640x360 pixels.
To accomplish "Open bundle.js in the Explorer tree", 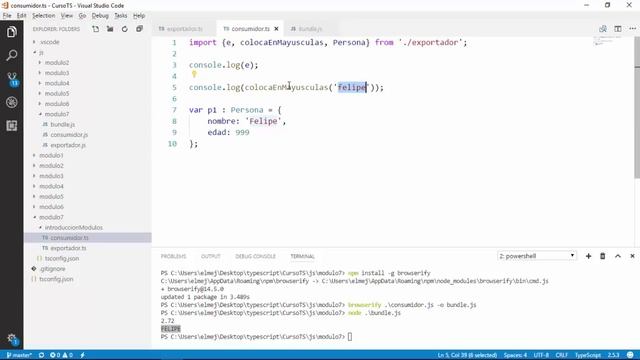I will [62, 124].
